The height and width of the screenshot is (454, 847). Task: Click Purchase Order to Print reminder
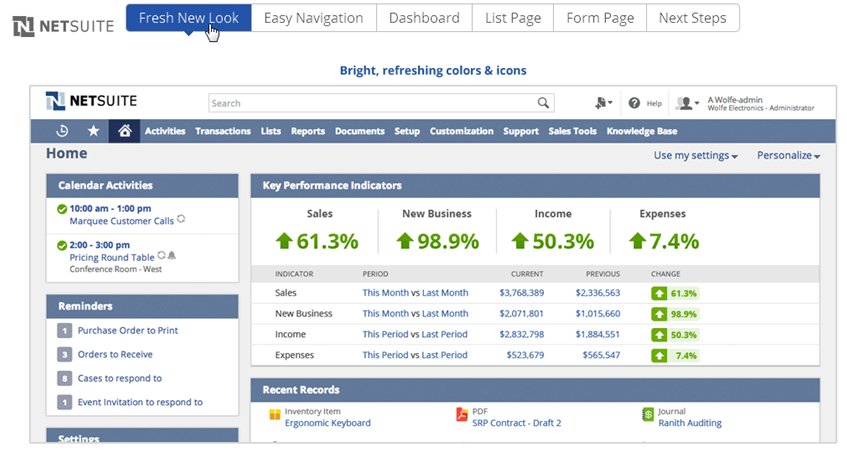pyautogui.click(x=128, y=331)
